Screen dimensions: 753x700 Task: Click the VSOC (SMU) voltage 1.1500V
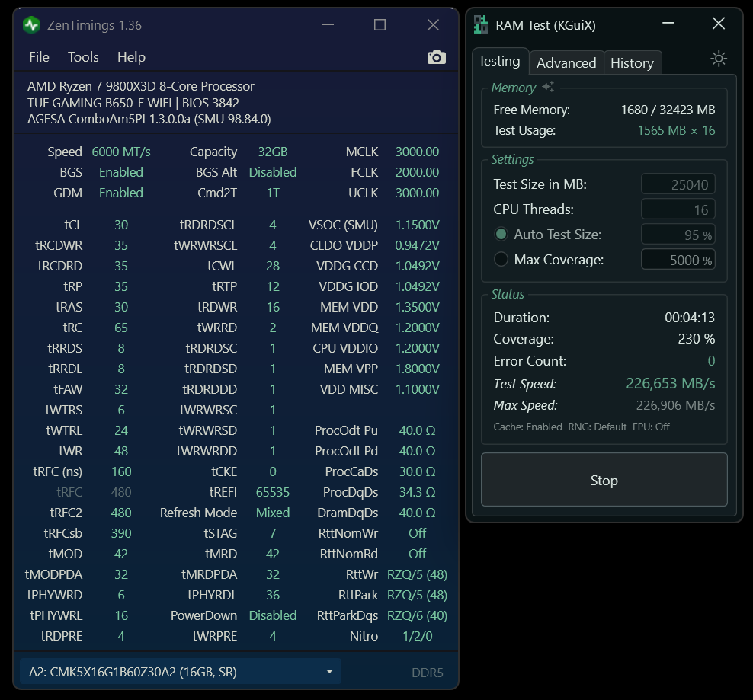click(418, 225)
